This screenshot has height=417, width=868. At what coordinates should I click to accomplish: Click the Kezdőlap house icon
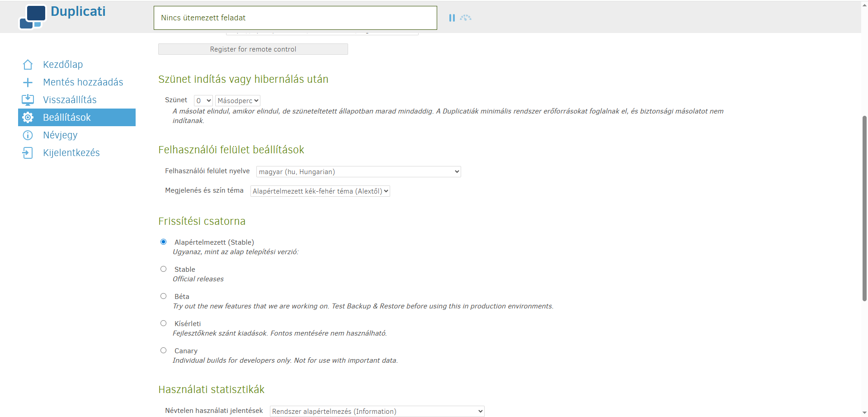(28, 65)
